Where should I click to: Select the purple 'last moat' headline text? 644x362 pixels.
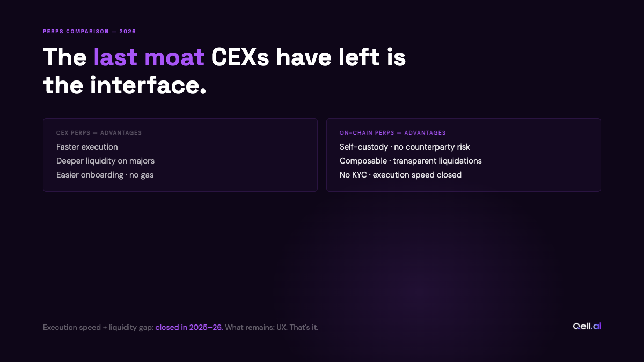pos(149,57)
